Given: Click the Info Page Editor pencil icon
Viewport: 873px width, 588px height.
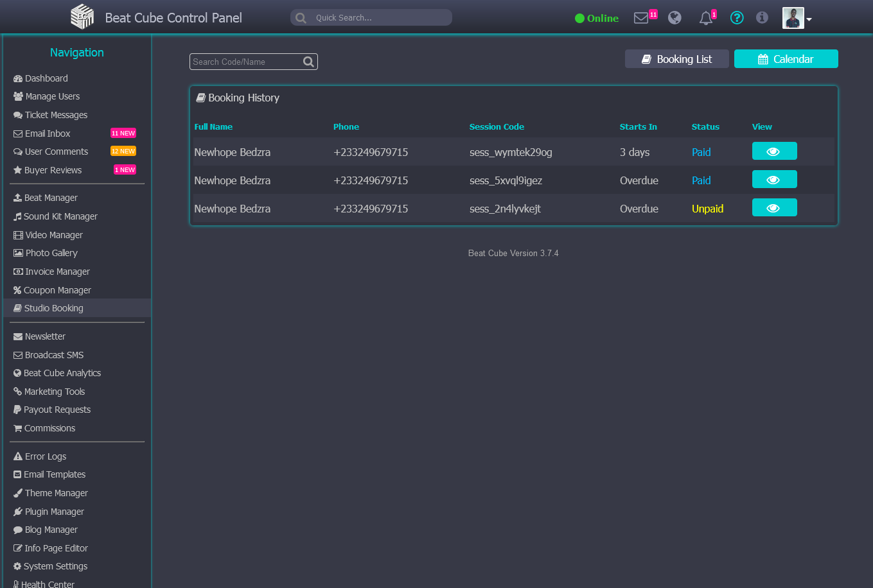Looking at the screenshot, I should (x=18, y=548).
